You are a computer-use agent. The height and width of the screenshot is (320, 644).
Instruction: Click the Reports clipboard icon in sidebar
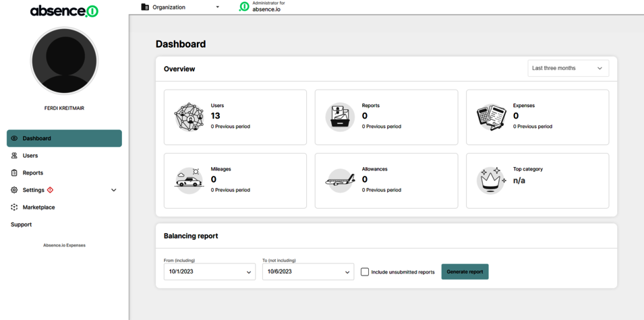(x=14, y=172)
